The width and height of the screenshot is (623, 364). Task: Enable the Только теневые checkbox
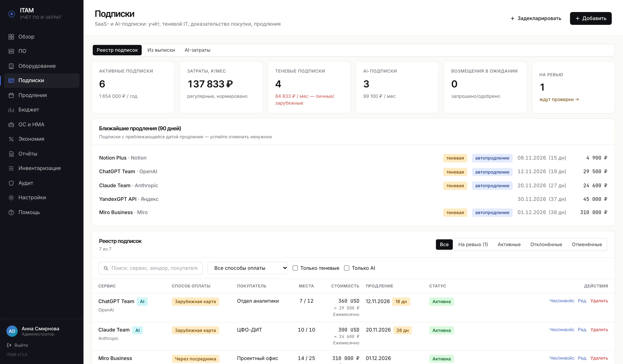click(x=295, y=268)
